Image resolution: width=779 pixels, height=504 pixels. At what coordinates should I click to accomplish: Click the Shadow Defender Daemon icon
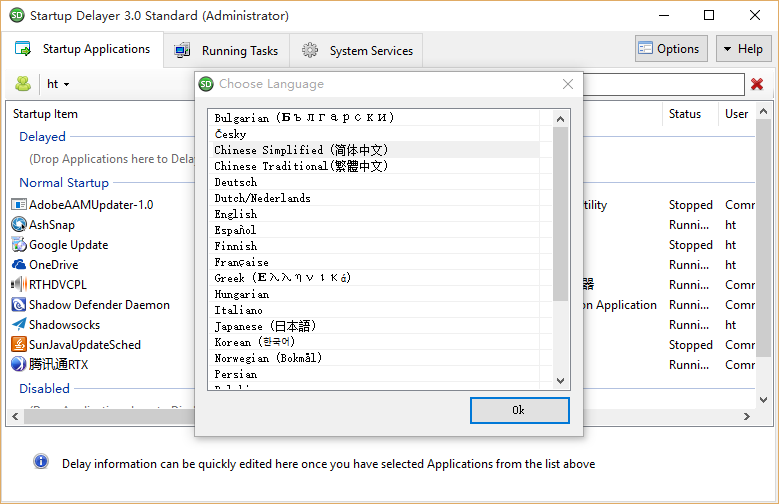tap(19, 305)
